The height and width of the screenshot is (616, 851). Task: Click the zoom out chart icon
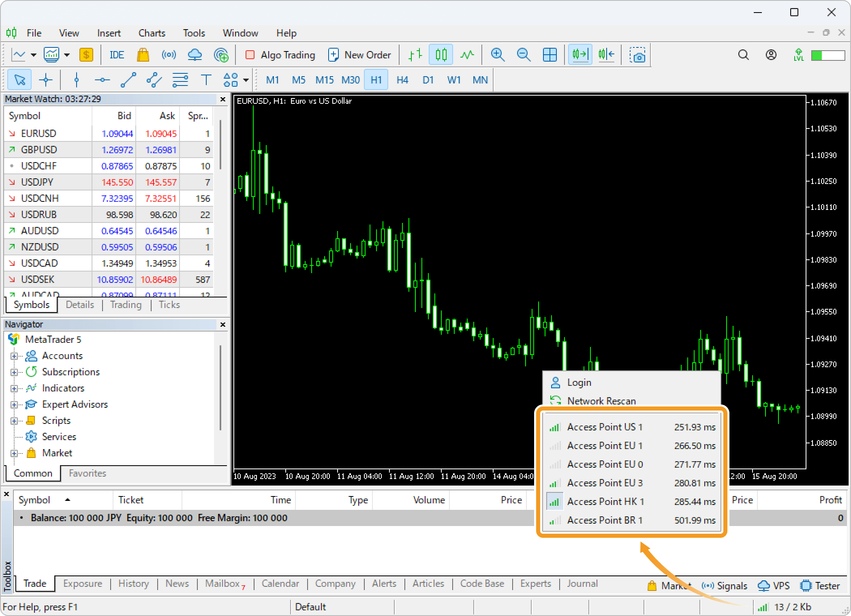(523, 55)
